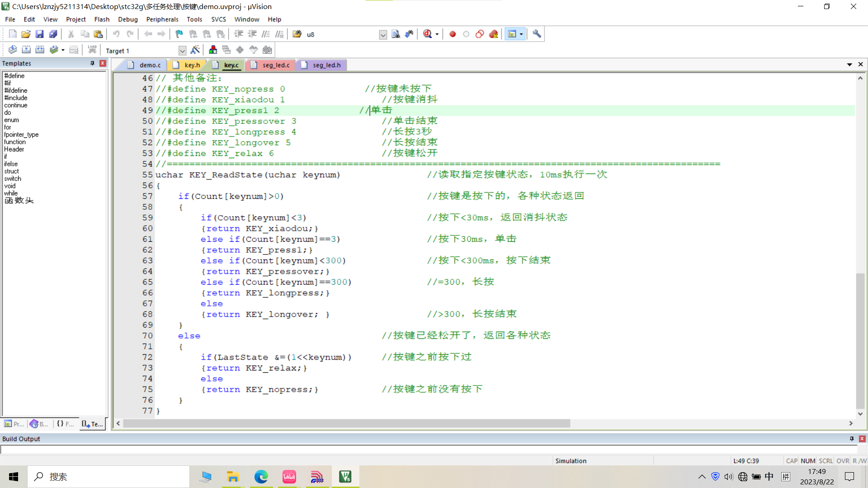This screenshot has width=868, height=488.
Task: Show the Functions panel tab
Action: coord(65,424)
